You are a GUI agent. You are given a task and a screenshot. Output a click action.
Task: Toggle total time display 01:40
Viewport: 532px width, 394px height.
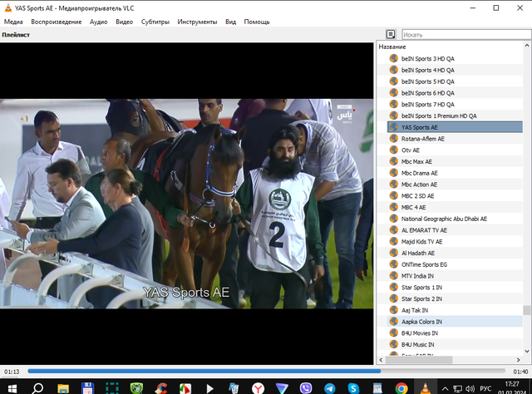point(520,372)
